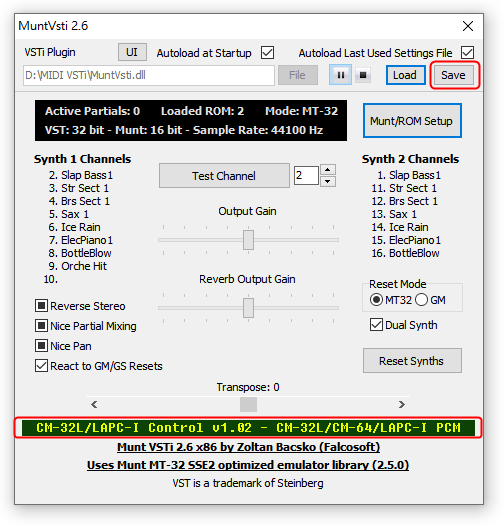This screenshot has height=529, width=504.
Task: Click the left transpose scroll arrow
Action: (94, 404)
